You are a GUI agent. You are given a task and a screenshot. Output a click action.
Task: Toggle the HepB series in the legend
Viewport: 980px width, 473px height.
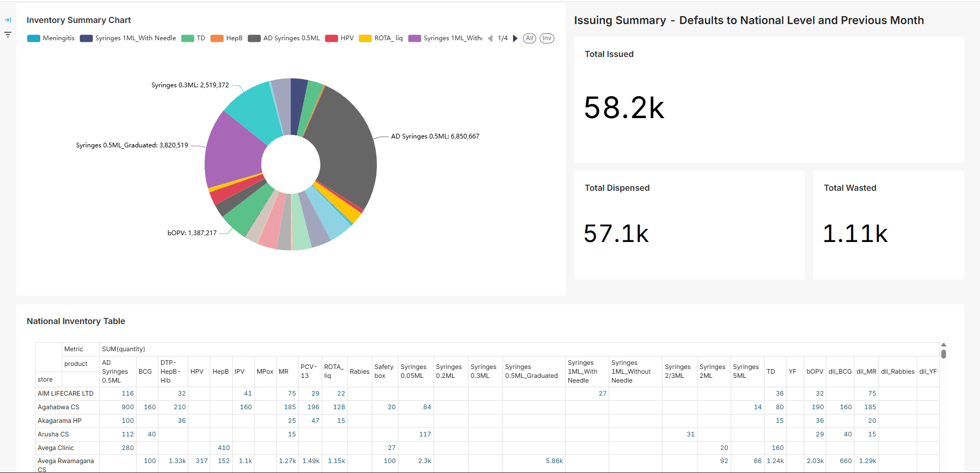click(x=226, y=38)
